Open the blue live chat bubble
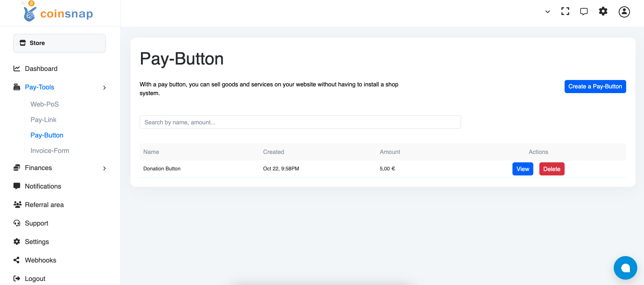The width and height of the screenshot is (644, 285). point(625,268)
